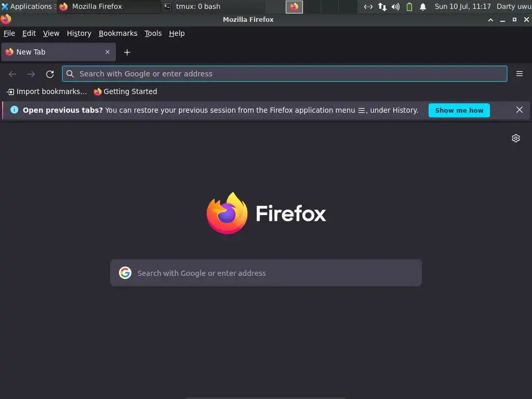Open the Firefox hamburger application menu
This screenshot has width=532, height=399.
coord(519,74)
